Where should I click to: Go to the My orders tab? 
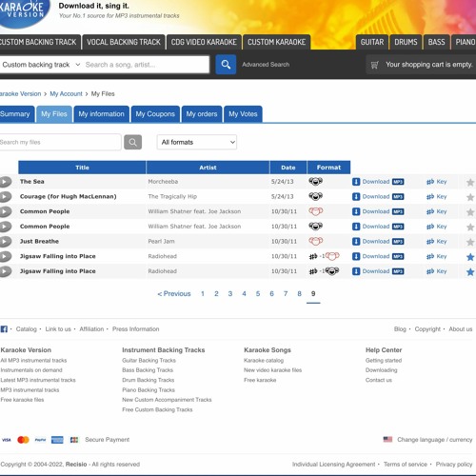point(202,114)
